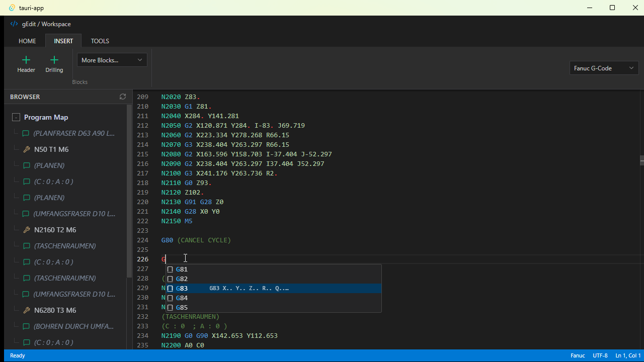Viewport: 644px width, 362px height.
Task: Click the (TASCHENRAUMEN) comment on line 232
Action: pyautogui.click(x=191, y=317)
